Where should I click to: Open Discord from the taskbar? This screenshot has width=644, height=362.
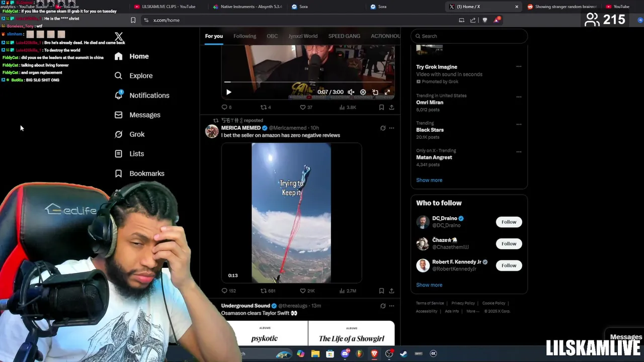(345, 354)
